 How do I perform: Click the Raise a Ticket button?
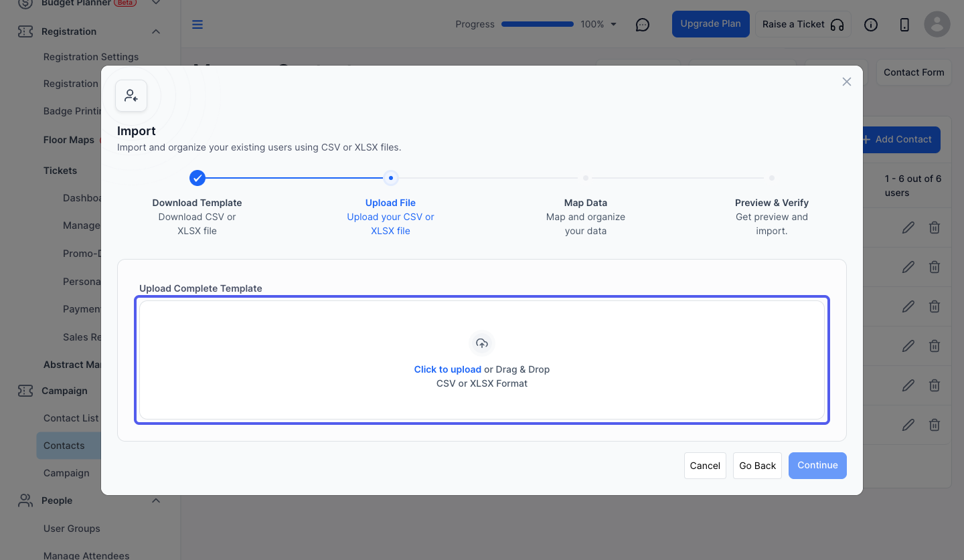click(x=803, y=24)
